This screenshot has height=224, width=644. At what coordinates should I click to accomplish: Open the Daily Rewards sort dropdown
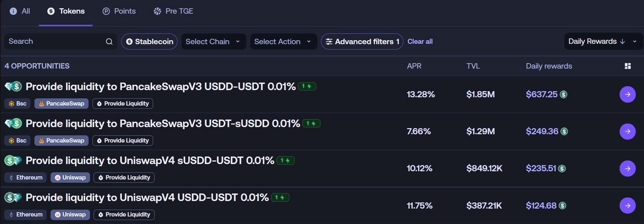click(602, 42)
